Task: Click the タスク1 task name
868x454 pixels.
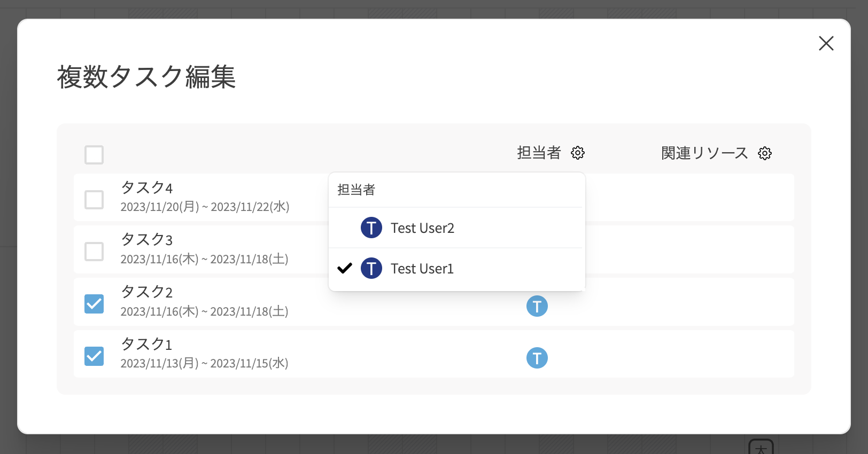Action: coord(146,345)
